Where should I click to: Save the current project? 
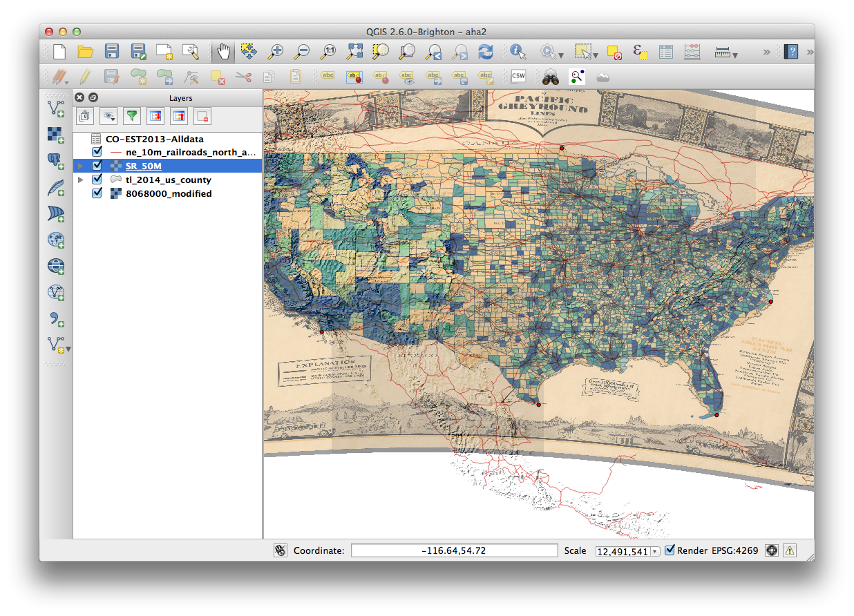click(x=112, y=51)
